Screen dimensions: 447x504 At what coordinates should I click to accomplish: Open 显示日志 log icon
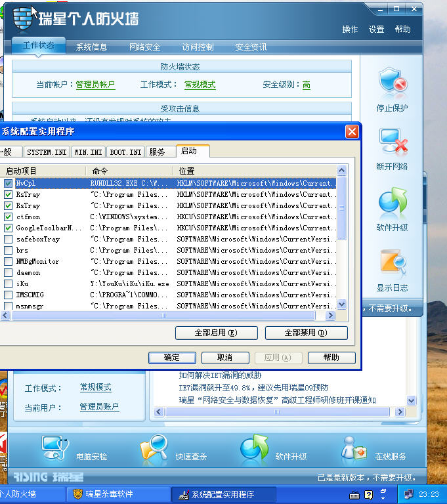tap(393, 262)
